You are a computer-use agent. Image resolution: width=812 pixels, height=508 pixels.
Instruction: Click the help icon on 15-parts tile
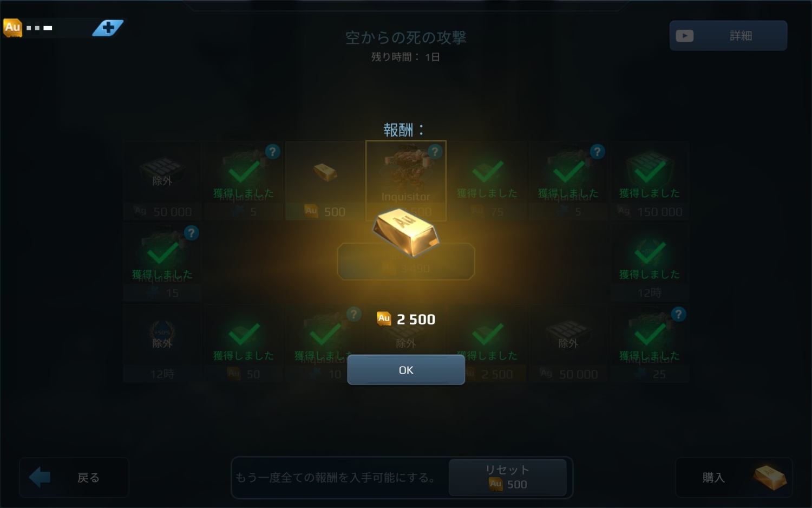(191, 233)
